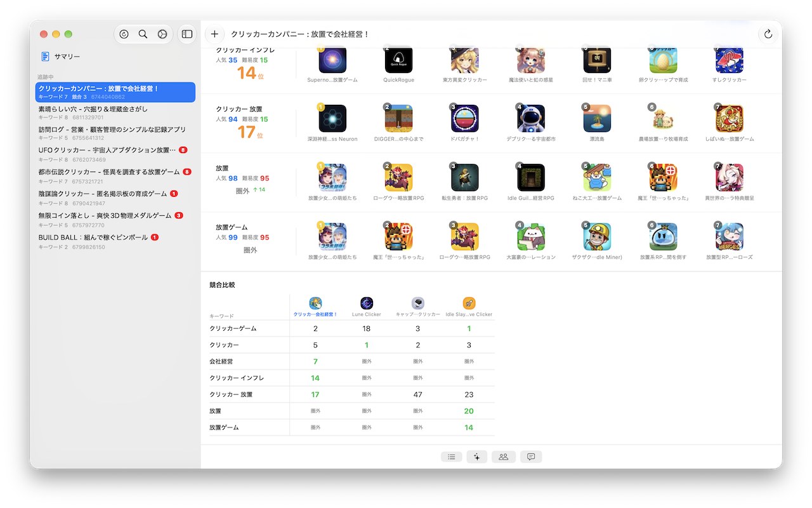Click the 14位 rank for クリッカー インフレ
Viewport: 812px width, 508px height.
click(x=250, y=73)
